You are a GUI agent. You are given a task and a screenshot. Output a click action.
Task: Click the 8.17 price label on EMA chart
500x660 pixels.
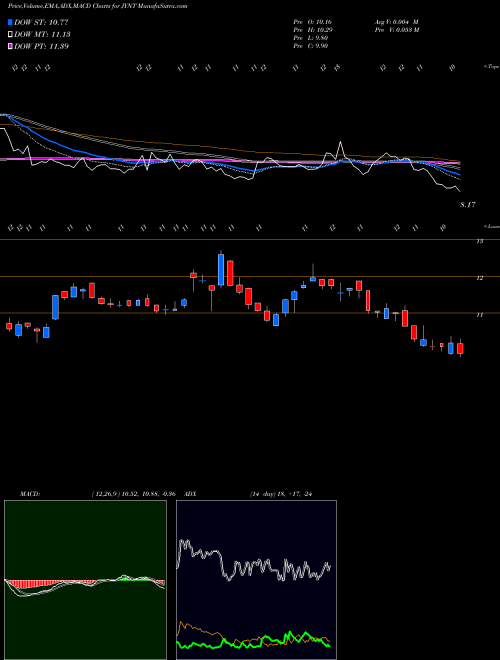pyautogui.click(x=468, y=205)
